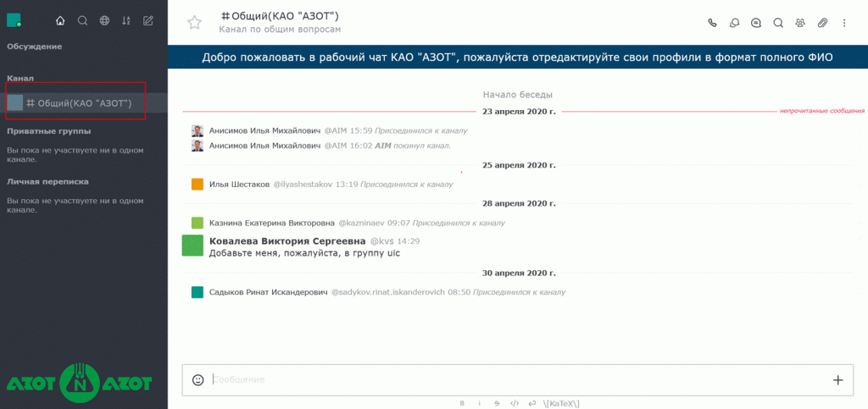This screenshot has width=868, height=409.
Task: Click Илья Шестаков orange avatar
Action: point(198,185)
